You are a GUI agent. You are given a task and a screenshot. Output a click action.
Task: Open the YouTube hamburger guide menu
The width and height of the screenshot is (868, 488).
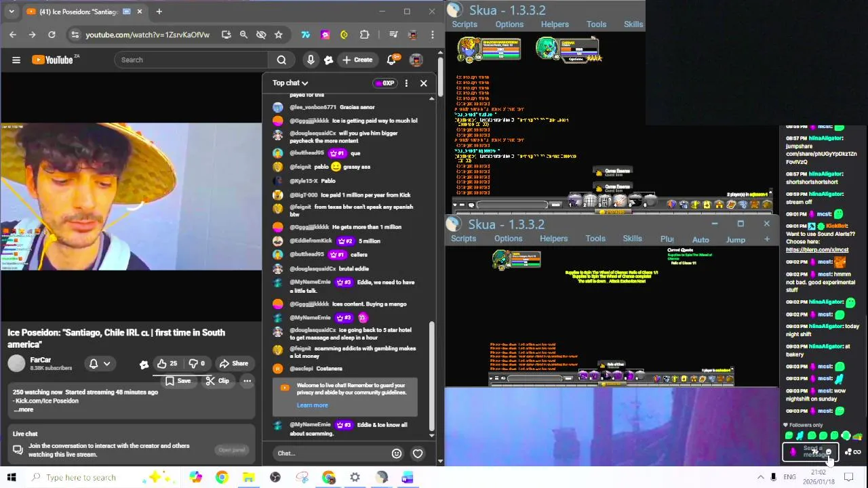coord(16,60)
